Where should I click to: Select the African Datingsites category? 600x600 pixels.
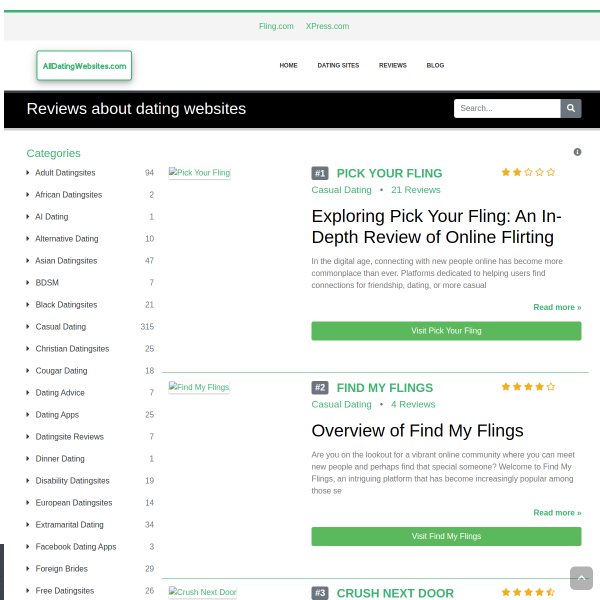click(68, 194)
